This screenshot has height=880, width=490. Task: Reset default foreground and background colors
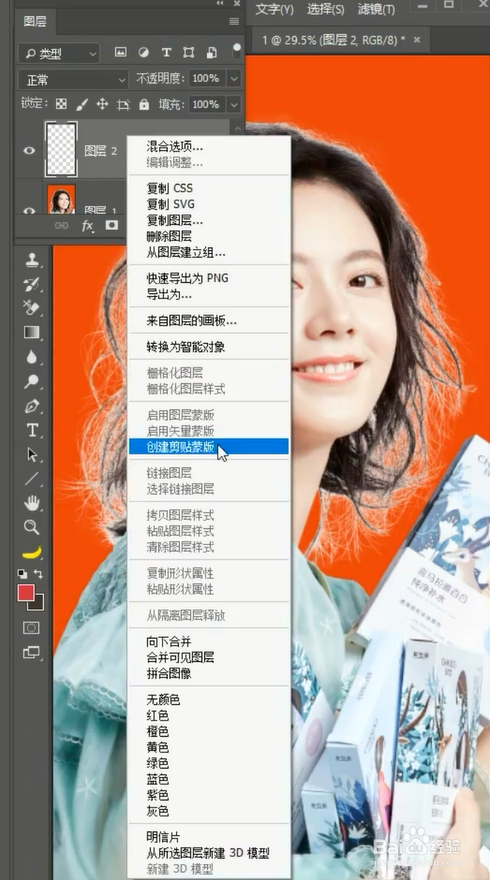point(21,574)
